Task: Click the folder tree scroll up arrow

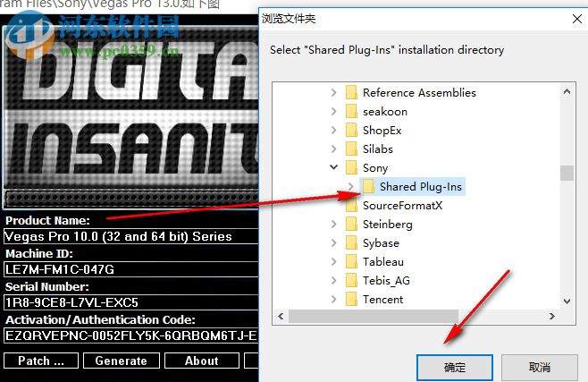Action: pyautogui.click(x=567, y=91)
